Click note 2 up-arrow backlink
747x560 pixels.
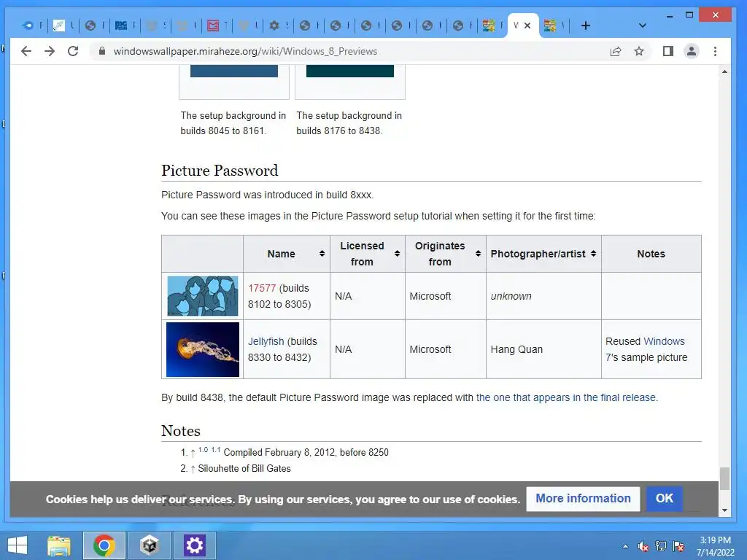coord(193,469)
